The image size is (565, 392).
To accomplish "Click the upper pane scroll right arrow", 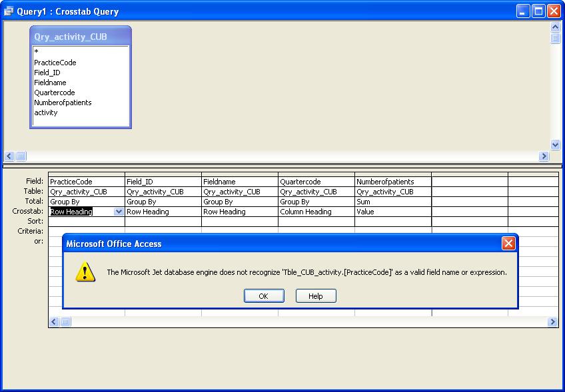I will tap(544, 156).
